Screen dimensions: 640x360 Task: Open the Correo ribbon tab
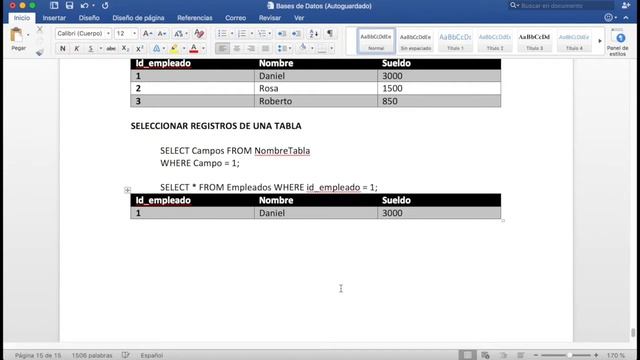pyautogui.click(x=236, y=18)
